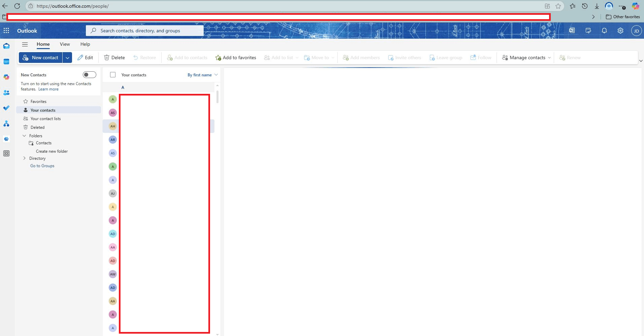Expand the Directory tree section
The width and height of the screenshot is (644, 336).
coord(24,158)
